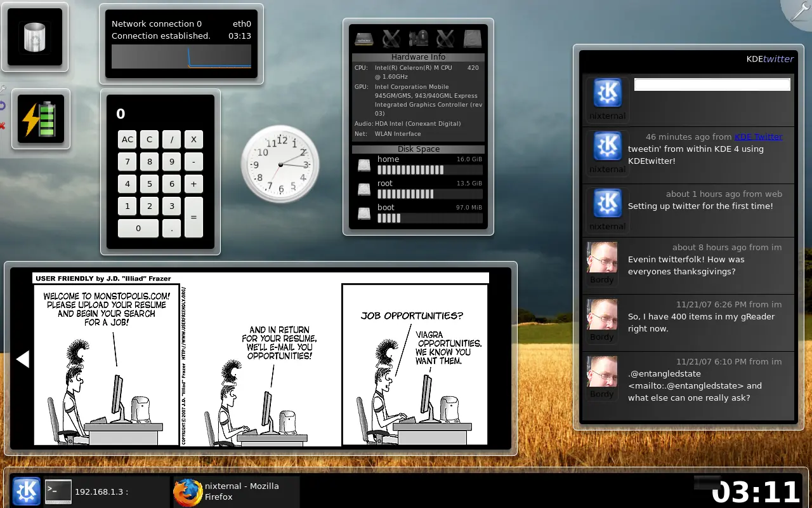Click 'HDA Intel (Conexant Digital)' audio entry
The image size is (812, 508).
tap(417, 124)
